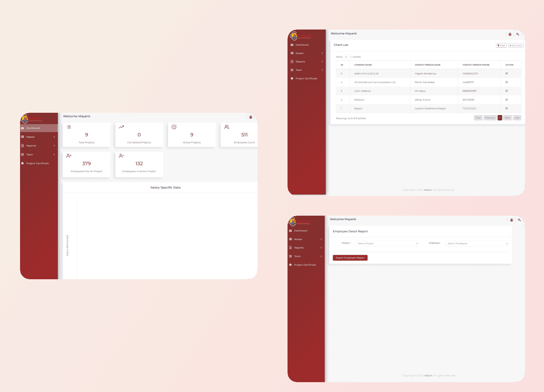544x392 pixels.
Task: Click the trending arrow icon on Completed Projects card
Action: pyautogui.click(x=121, y=127)
